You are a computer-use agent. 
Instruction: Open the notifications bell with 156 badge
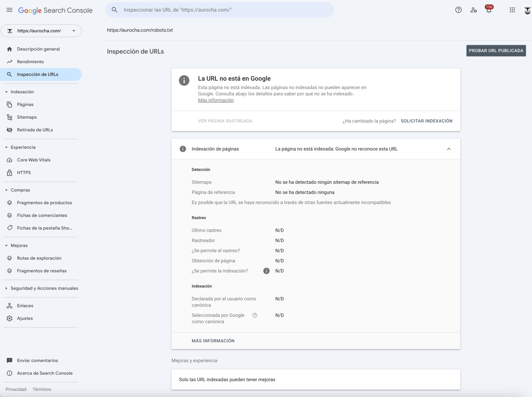pos(489,10)
